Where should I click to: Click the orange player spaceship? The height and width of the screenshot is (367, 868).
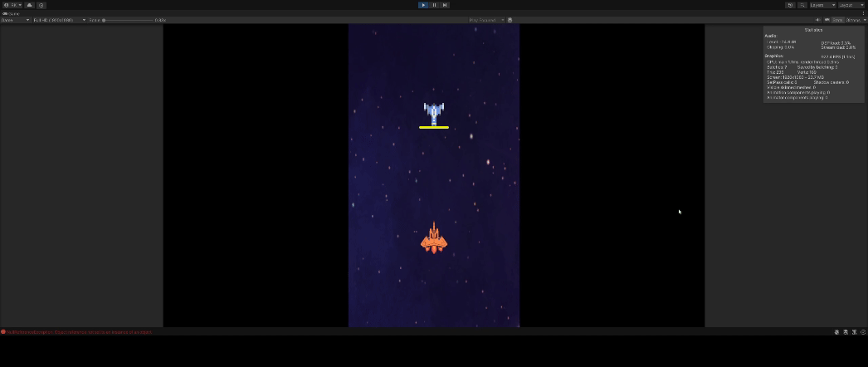(x=433, y=239)
